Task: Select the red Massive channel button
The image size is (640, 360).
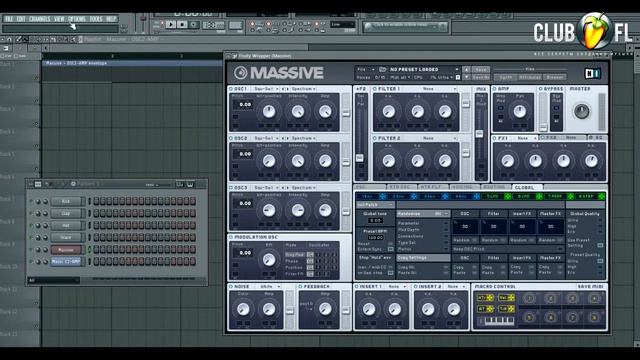Action: 66,249
